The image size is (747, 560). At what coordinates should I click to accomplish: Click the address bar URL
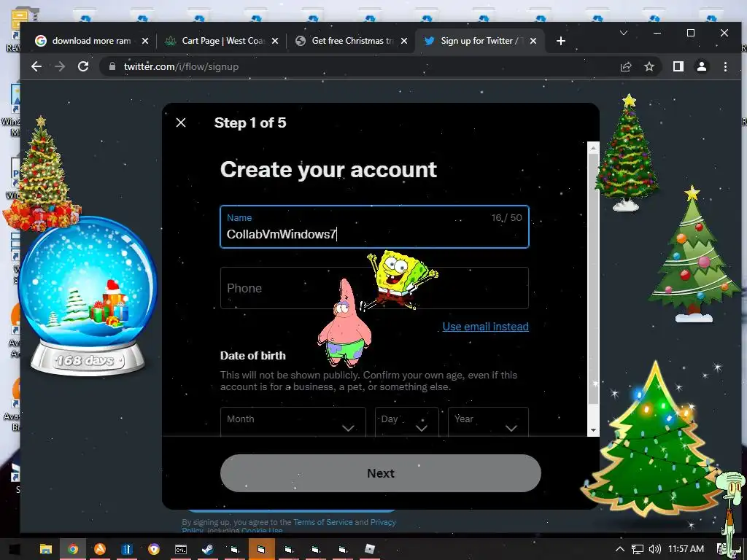[x=181, y=66]
